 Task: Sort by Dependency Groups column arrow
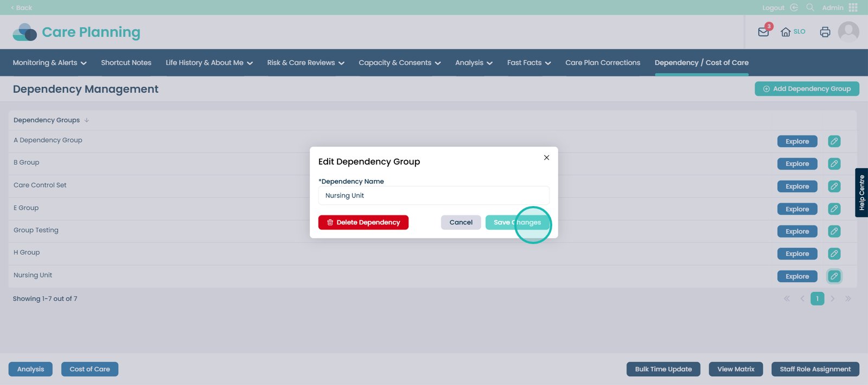pyautogui.click(x=87, y=120)
